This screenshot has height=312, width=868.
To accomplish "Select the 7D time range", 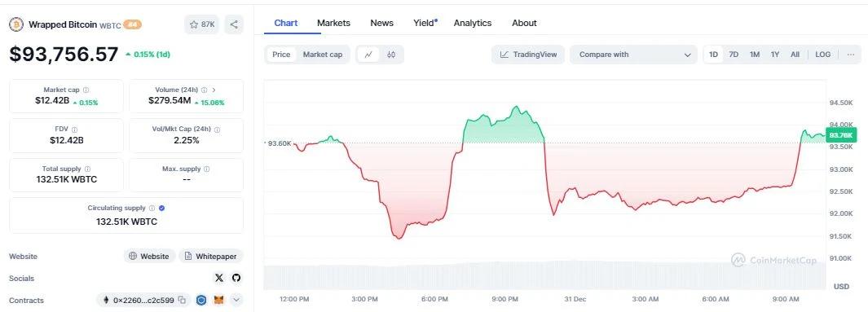I will click(734, 55).
